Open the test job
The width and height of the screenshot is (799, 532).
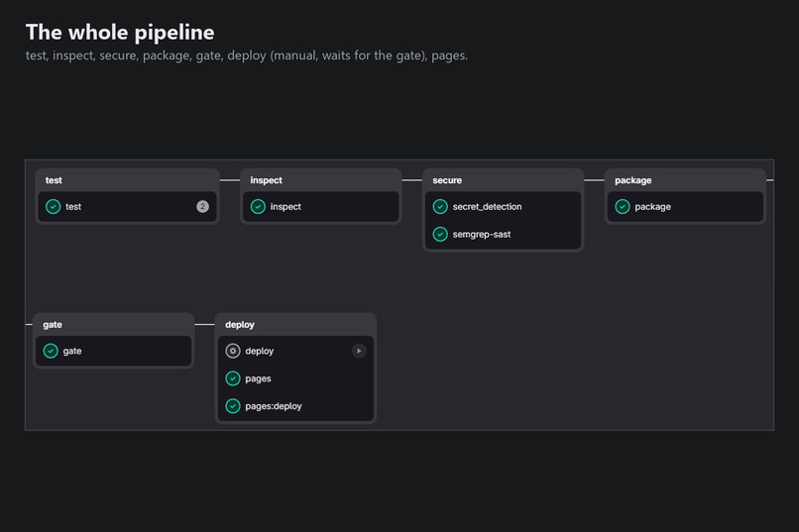pyautogui.click(x=73, y=207)
